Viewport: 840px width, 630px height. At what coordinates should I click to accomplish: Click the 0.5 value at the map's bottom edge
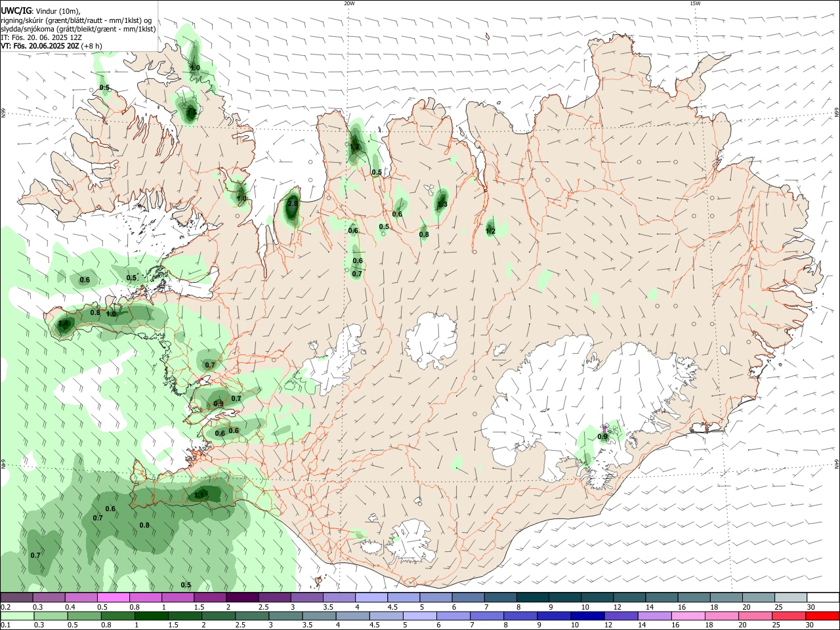coord(186,585)
